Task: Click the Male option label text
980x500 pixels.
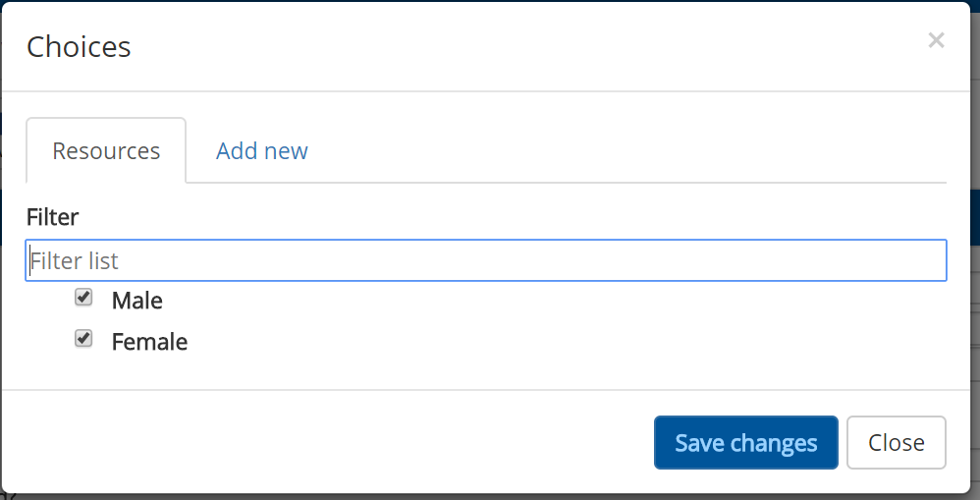Action: tap(137, 301)
